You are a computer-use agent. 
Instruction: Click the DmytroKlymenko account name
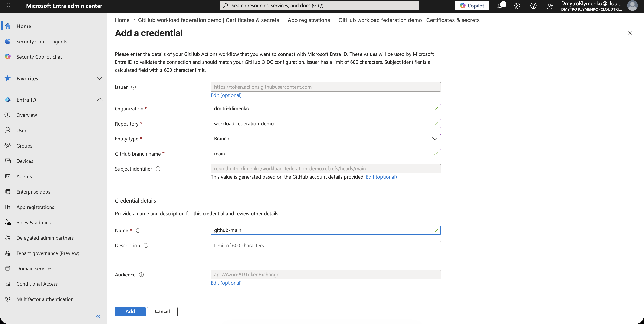tap(591, 3)
